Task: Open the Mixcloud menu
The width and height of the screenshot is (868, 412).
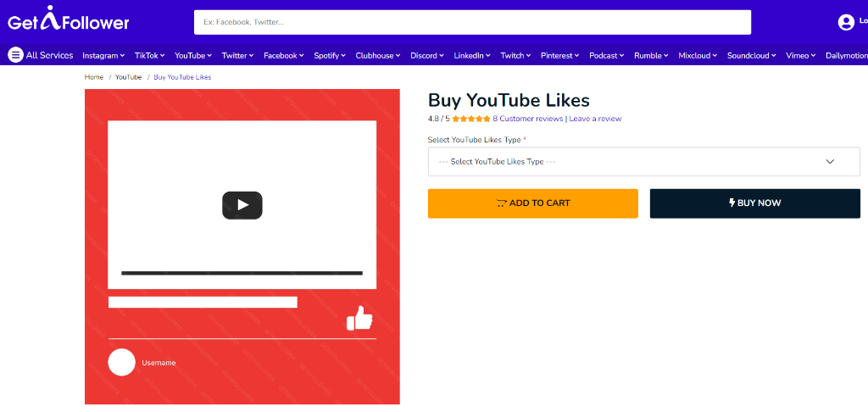Action: coord(698,55)
